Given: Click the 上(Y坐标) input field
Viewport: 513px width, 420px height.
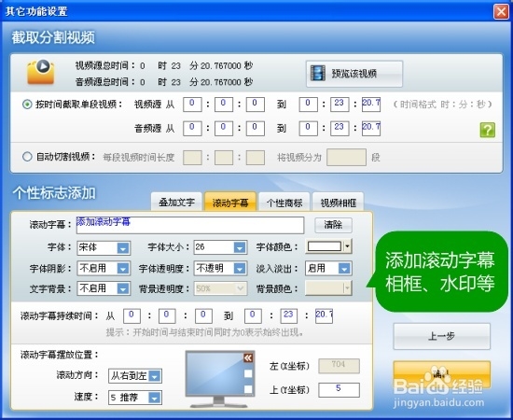Looking at the screenshot, I should tap(339, 390).
